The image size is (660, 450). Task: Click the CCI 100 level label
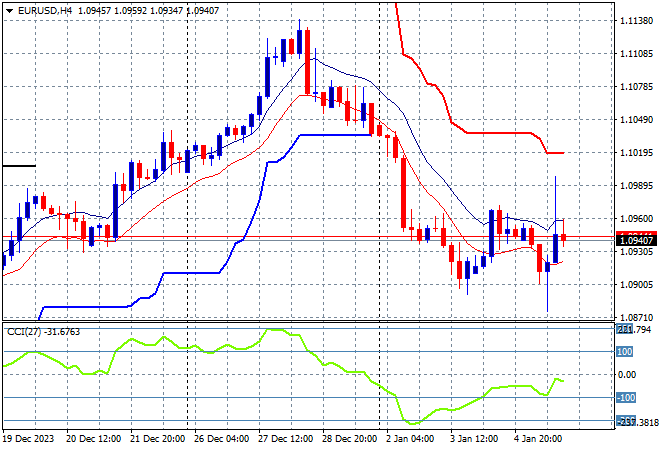pos(625,351)
